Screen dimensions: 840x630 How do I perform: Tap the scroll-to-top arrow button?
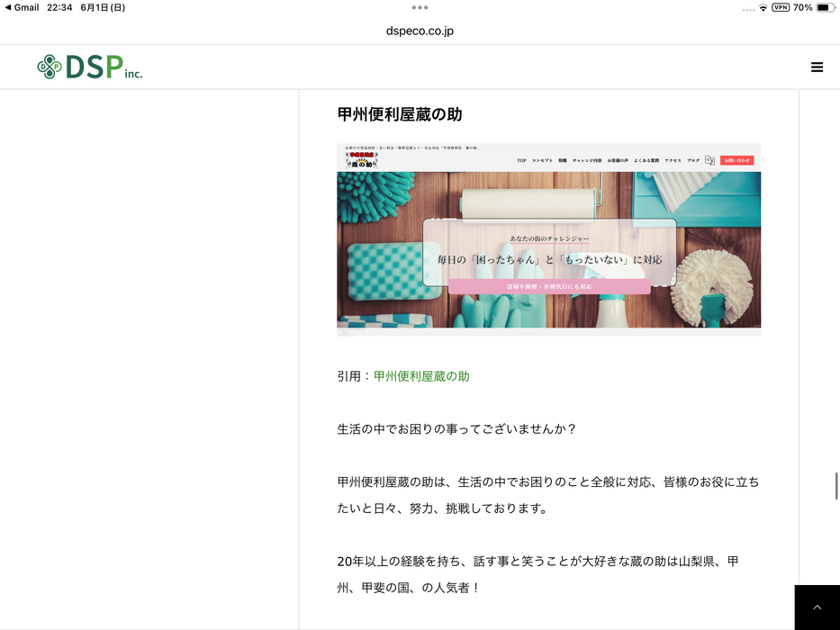pos(817,607)
